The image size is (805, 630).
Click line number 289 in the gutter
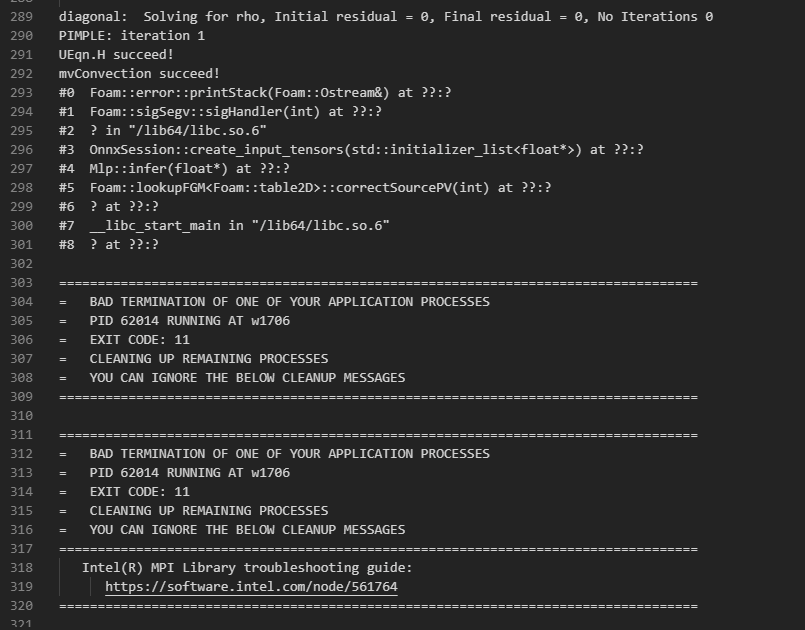21,17
